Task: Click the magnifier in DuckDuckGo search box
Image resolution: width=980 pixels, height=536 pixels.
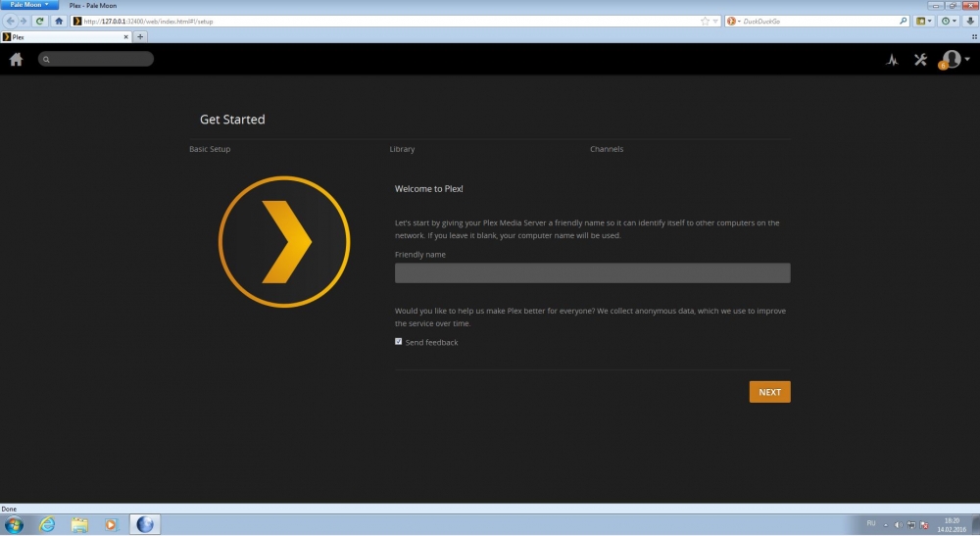Action: [x=903, y=21]
